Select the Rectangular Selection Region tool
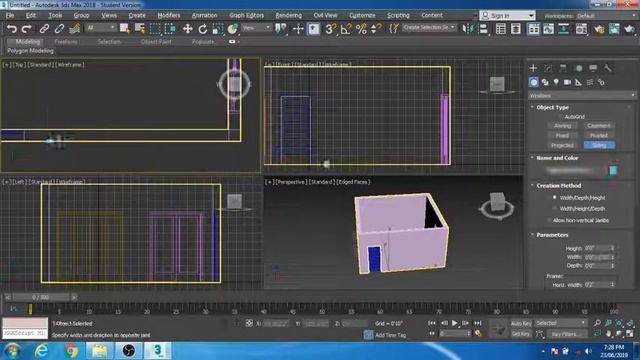640x360 pixels. coord(155,29)
